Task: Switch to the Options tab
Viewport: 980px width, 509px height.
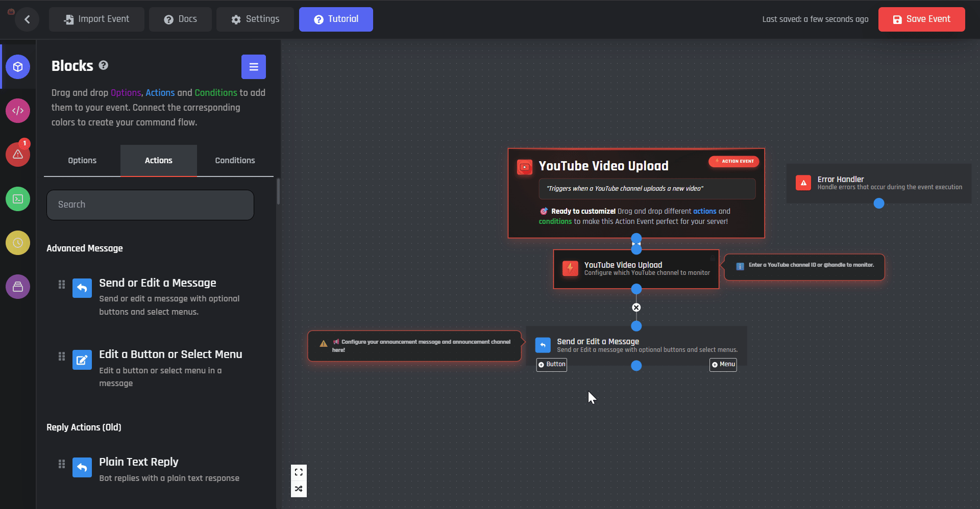Action: click(x=82, y=161)
